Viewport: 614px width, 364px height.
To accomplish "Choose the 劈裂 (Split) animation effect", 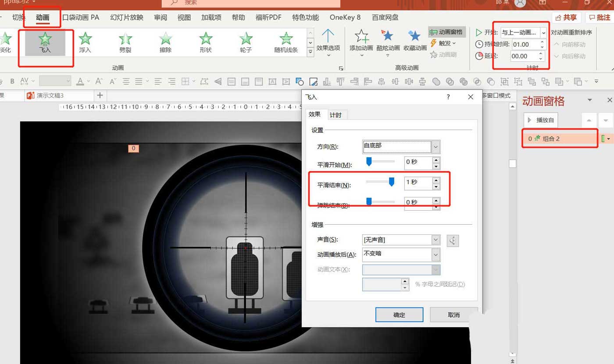I will 125,42.
